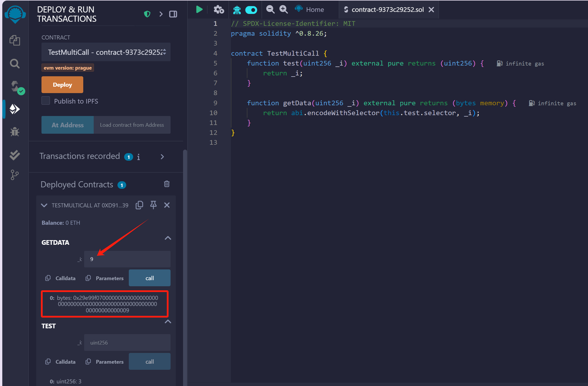Click info icon beside Transactions recorded
This screenshot has width=588, height=386.
[139, 157]
